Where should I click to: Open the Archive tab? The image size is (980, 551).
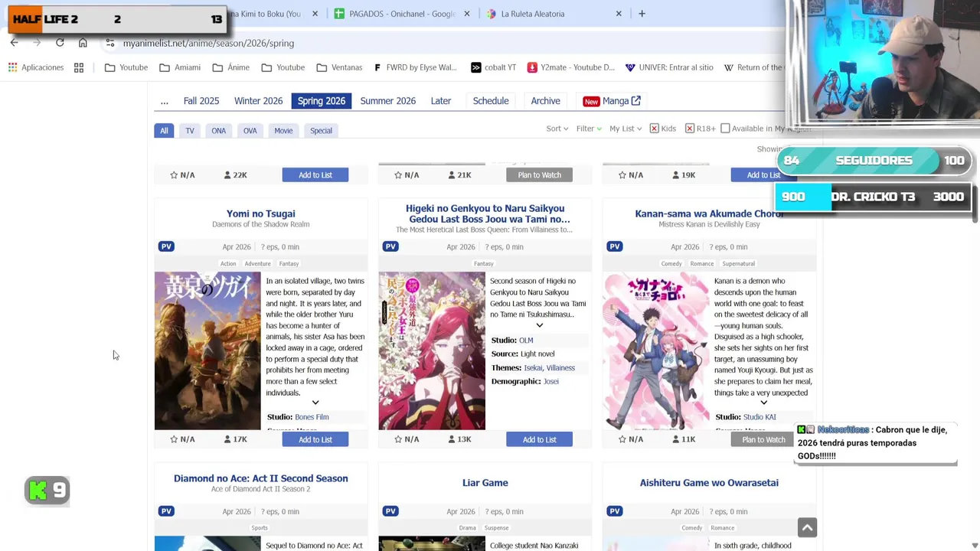546,101
